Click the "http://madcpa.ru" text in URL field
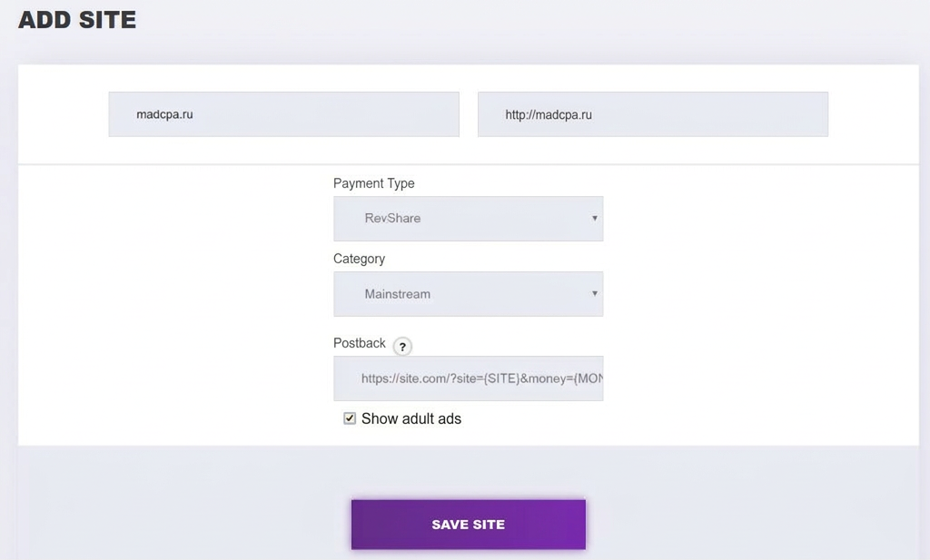The image size is (930, 560). point(549,115)
